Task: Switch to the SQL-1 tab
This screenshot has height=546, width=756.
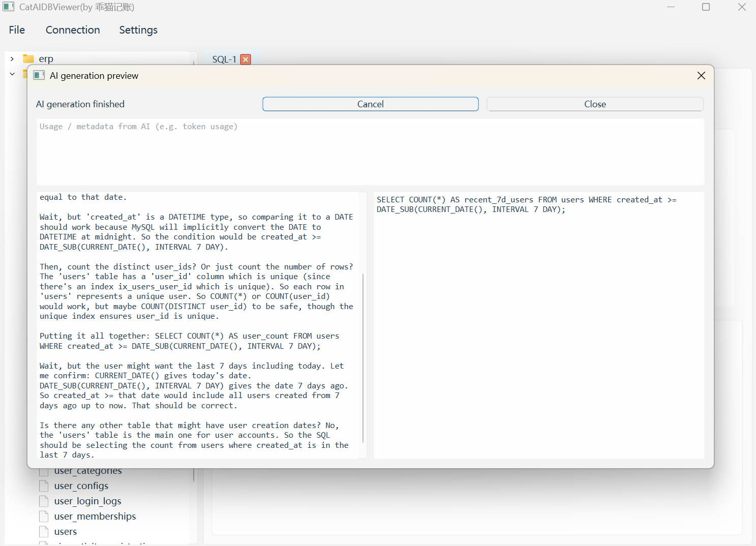Action: (224, 59)
